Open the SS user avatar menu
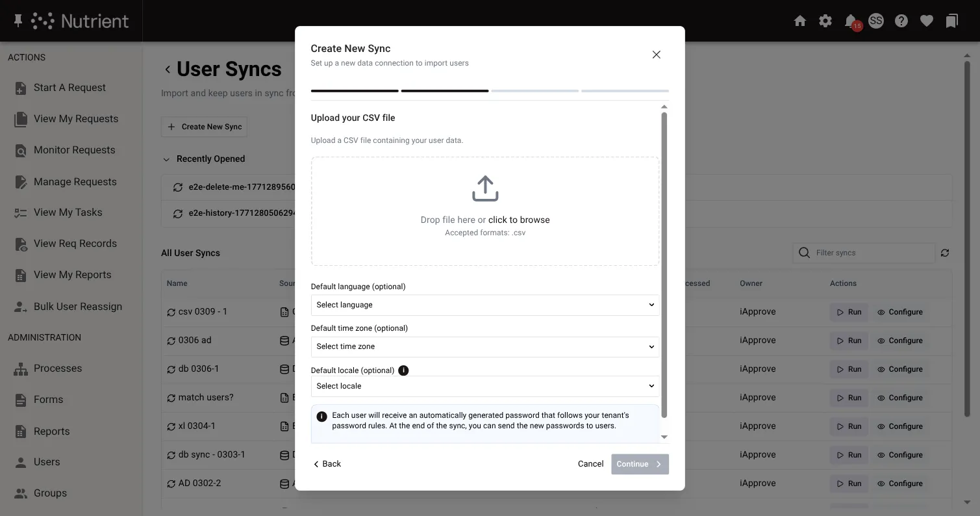The width and height of the screenshot is (980, 516). click(x=876, y=21)
